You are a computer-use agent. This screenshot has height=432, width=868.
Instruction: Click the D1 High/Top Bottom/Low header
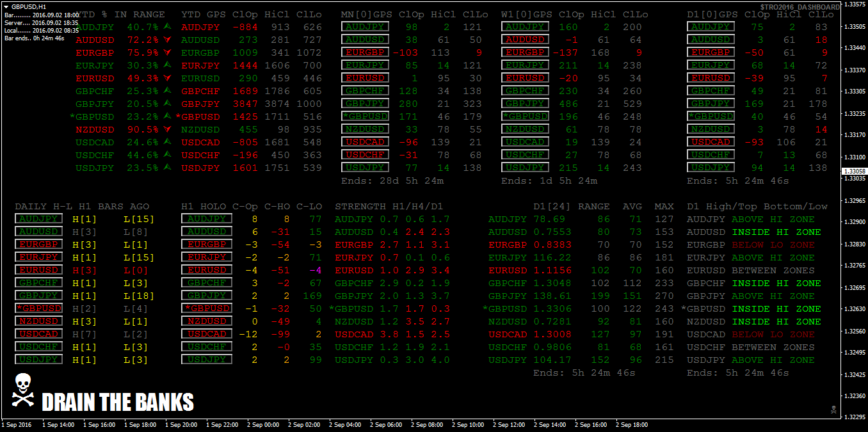757,206
